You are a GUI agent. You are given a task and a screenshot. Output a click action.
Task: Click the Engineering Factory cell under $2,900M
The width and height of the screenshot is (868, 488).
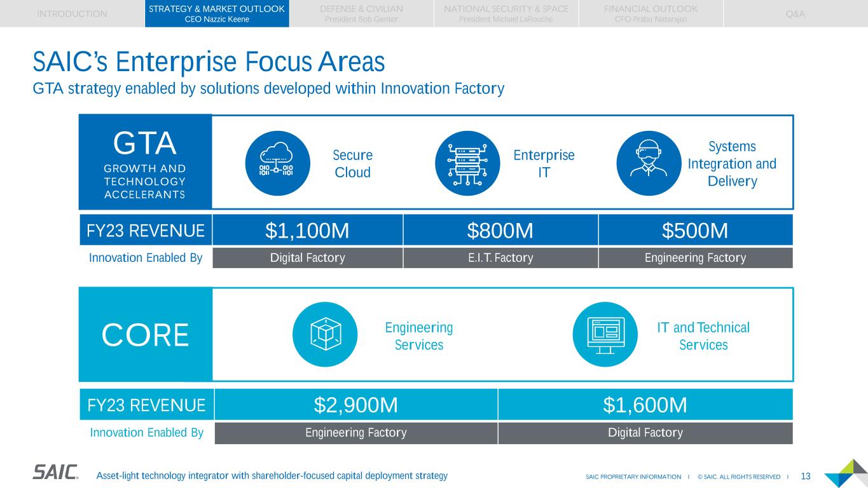[x=356, y=433]
